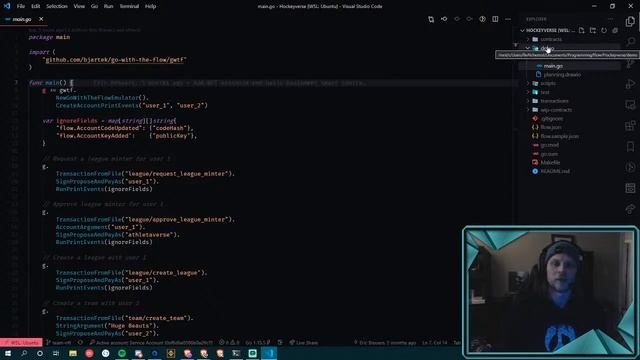Open Task View on taskbar
The height and width of the screenshot is (360, 640).
56,353
